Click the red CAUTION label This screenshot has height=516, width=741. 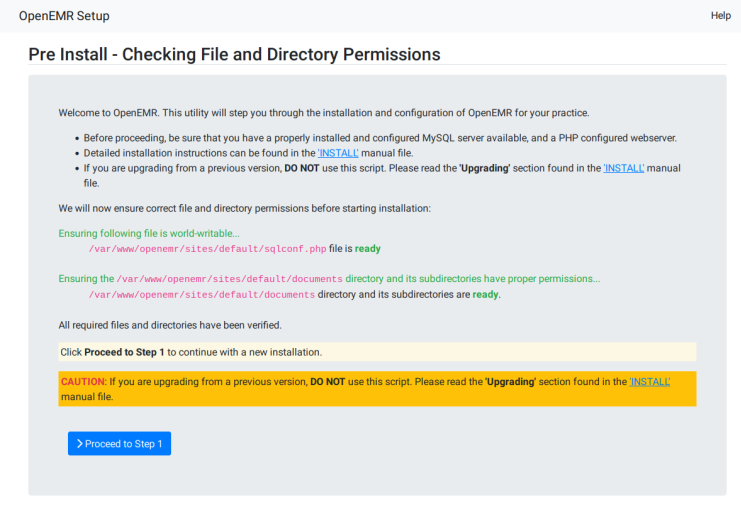click(83, 382)
